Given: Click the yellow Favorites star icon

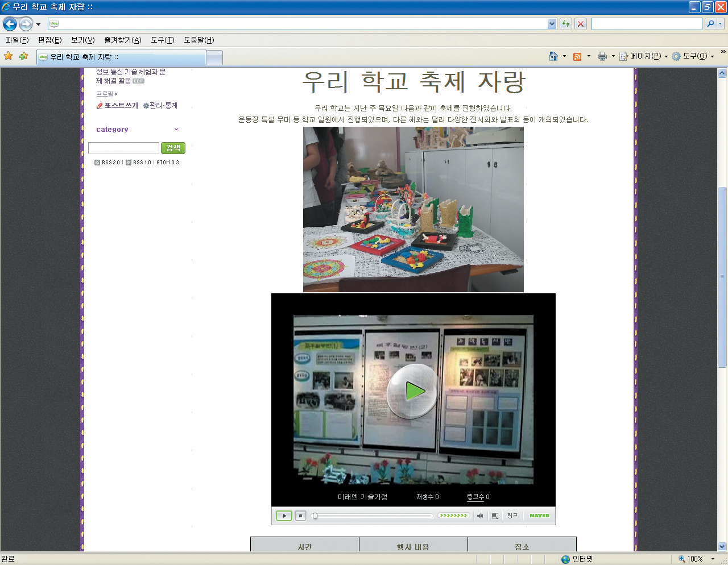Looking at the screenshot, I should point(9,56).
